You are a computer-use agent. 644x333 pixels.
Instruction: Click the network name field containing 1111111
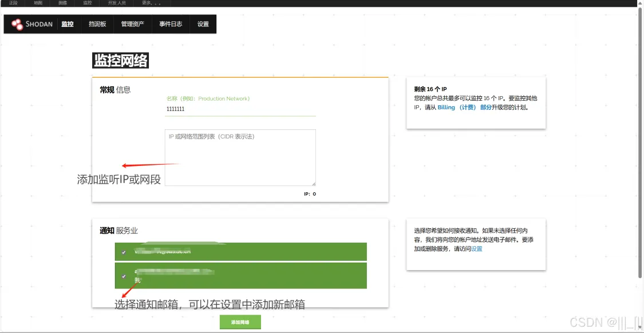pos(240,109)
